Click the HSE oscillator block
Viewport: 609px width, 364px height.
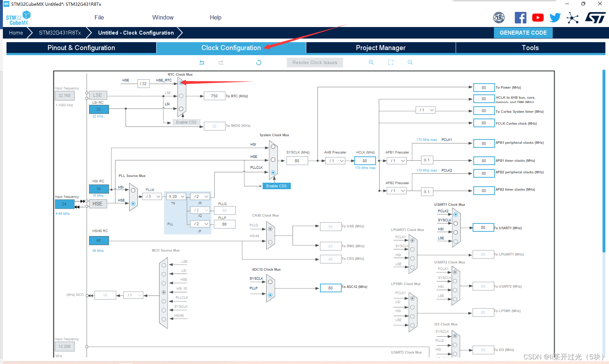pyautogui.click(x=98, y=204)
